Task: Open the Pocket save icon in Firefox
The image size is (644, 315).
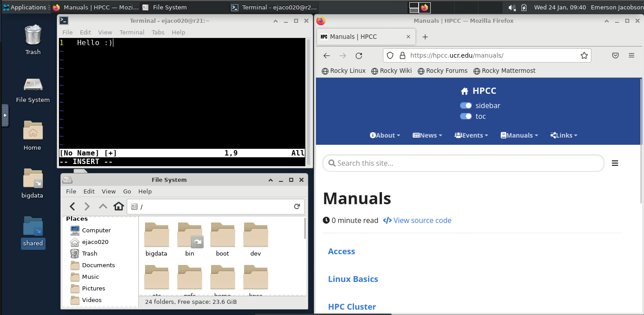Action: click(x=615, y=56)
